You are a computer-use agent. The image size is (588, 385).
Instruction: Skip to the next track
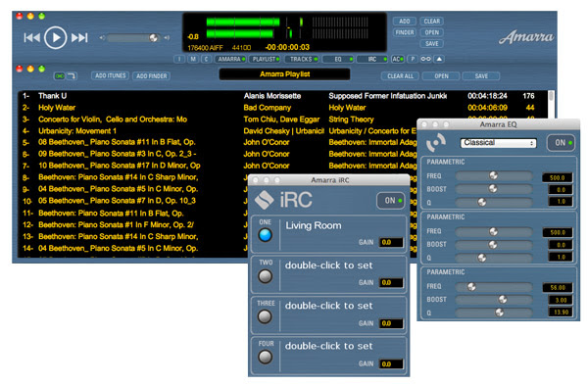[x=79, y=37]
